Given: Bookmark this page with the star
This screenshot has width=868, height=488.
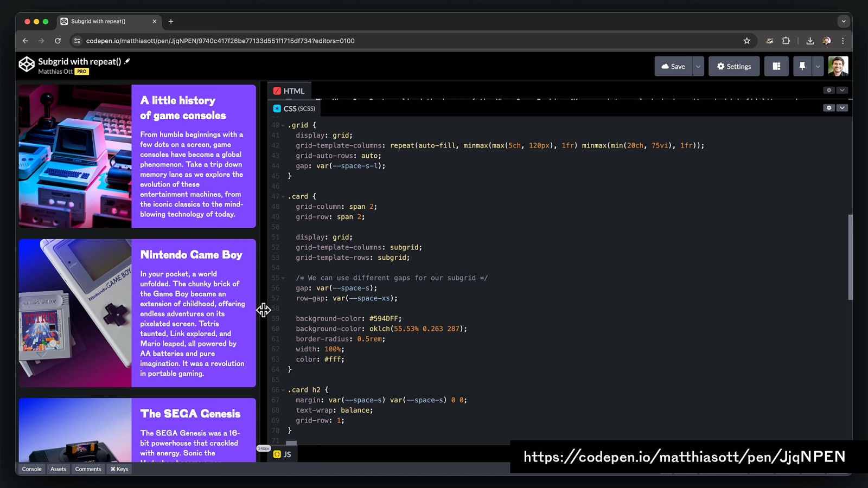Looking at the screenshot, I should [746, 41].
